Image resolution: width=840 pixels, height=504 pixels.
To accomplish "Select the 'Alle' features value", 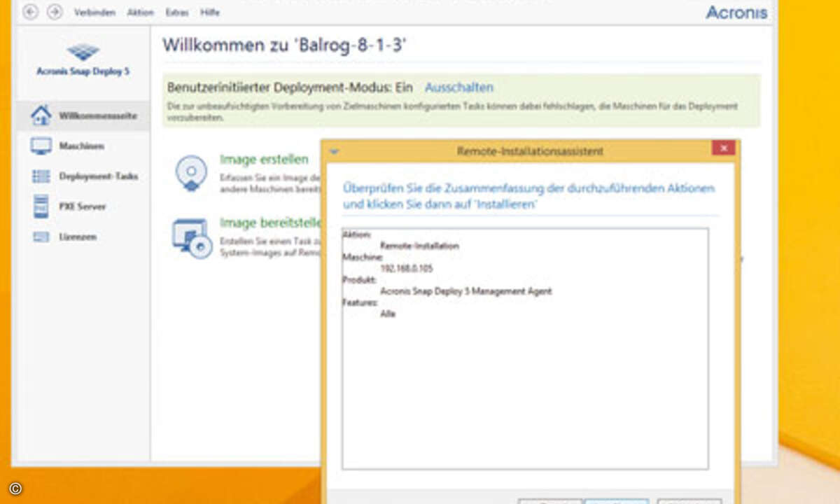I will 388,314.
